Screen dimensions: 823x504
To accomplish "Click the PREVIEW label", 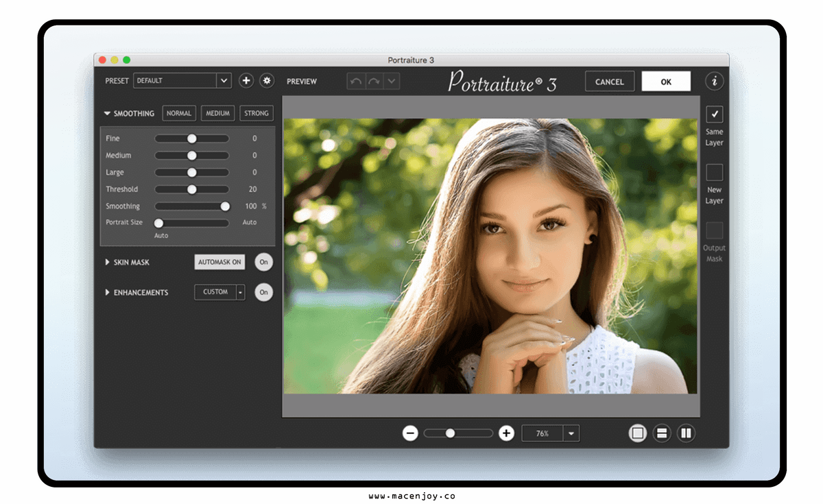I will pyautogui.click(x=302, y=82).
